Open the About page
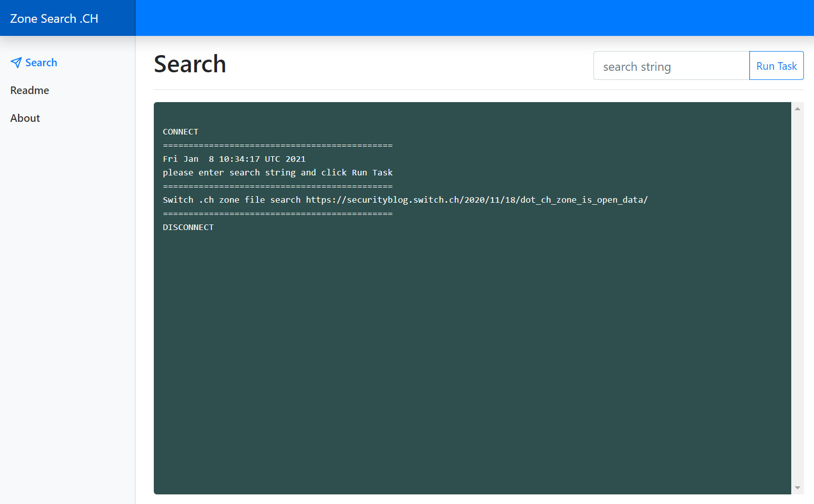Image resolution: width=814 pixels, height=504 pixels. coord(25,118)
